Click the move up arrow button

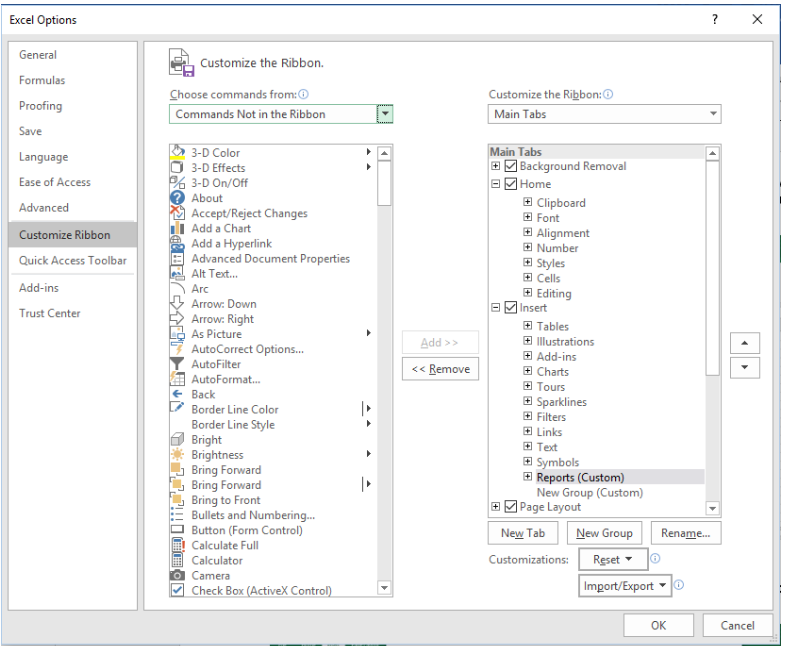[744, 343]
